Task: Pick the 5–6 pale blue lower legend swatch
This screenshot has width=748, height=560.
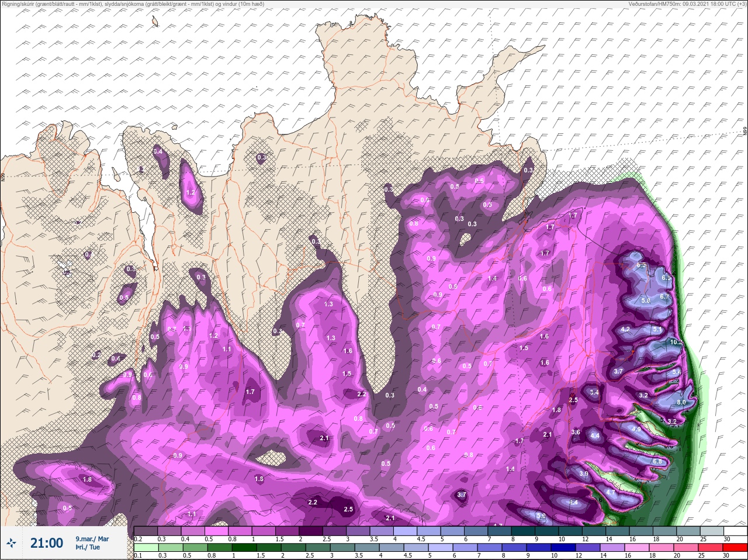Action: click(442, 548)
